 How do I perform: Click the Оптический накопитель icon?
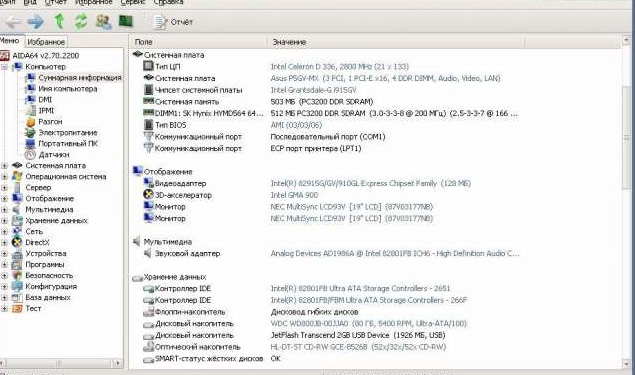coord(148,347)
